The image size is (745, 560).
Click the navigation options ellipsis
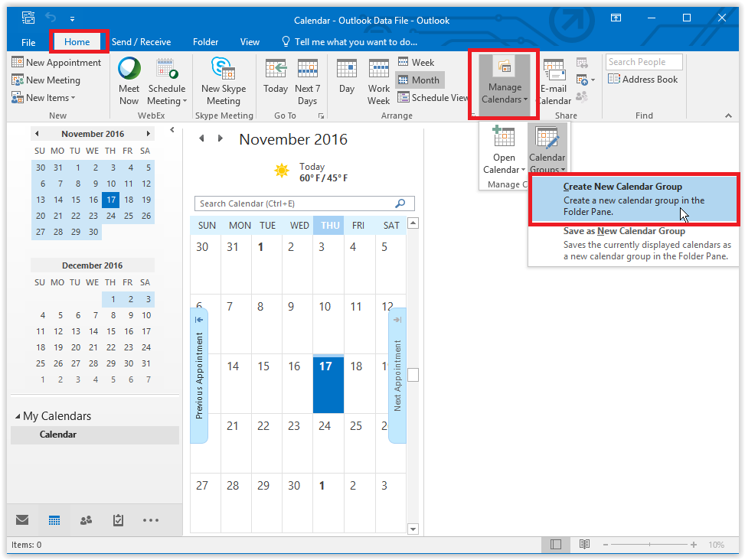(x=151, y=520)
